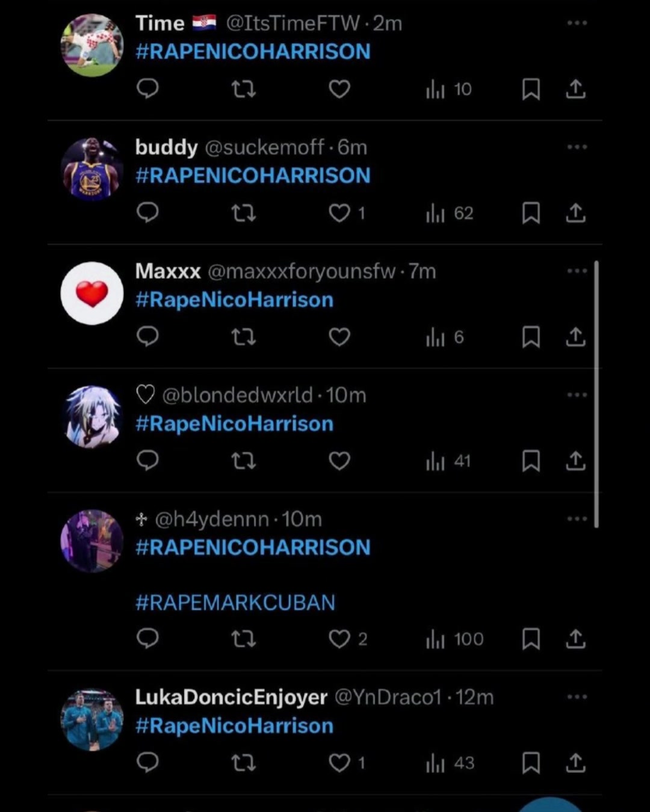Bookmark the post by Maxxx
This screenshot has height=812, width=650.
pos(531,337)
